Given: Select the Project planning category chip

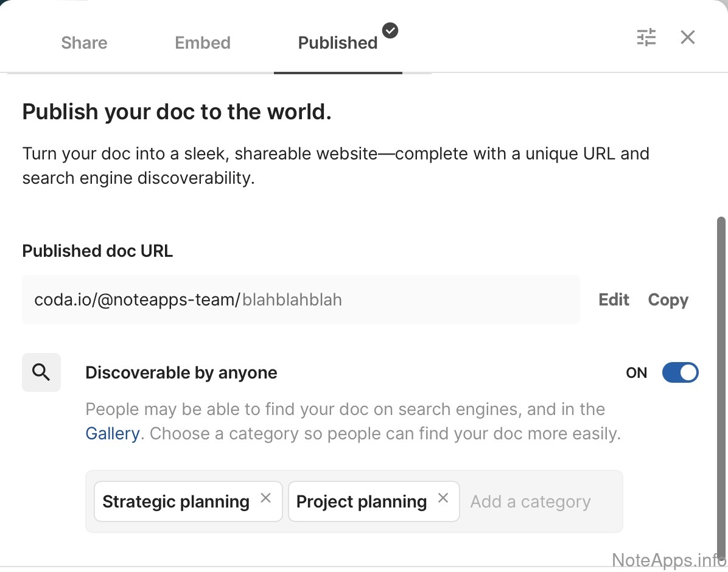Looking at the screenshot, I should 362,502.
